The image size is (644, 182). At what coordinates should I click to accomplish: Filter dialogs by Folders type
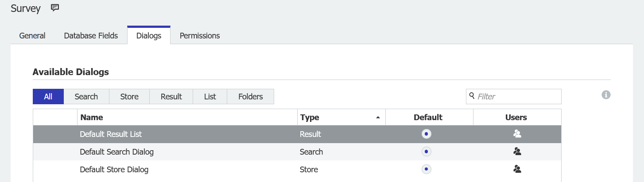[x=251, y=97]
